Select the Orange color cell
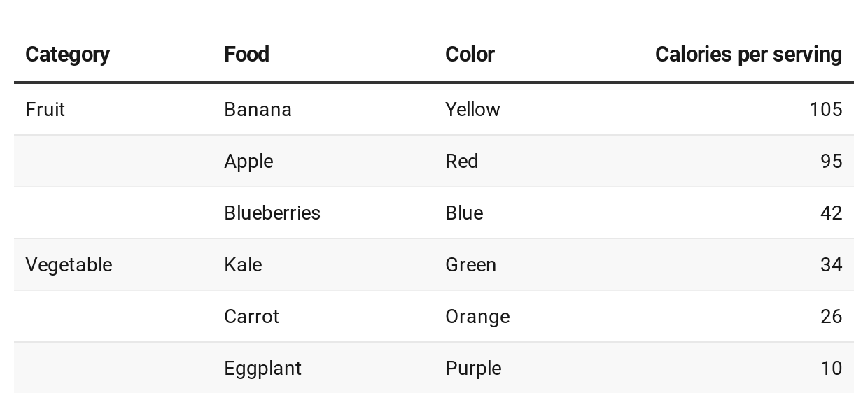Screen dimensions: 868x407 477,317
